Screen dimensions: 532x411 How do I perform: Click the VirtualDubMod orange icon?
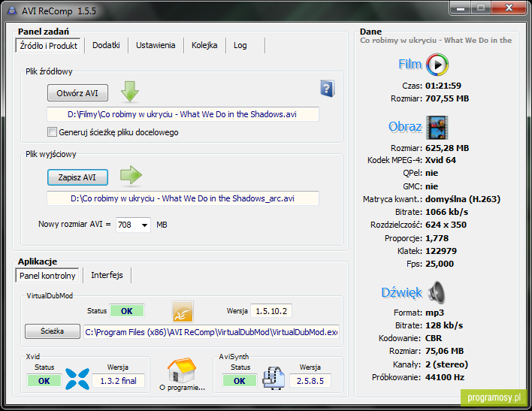coord(183,312)
